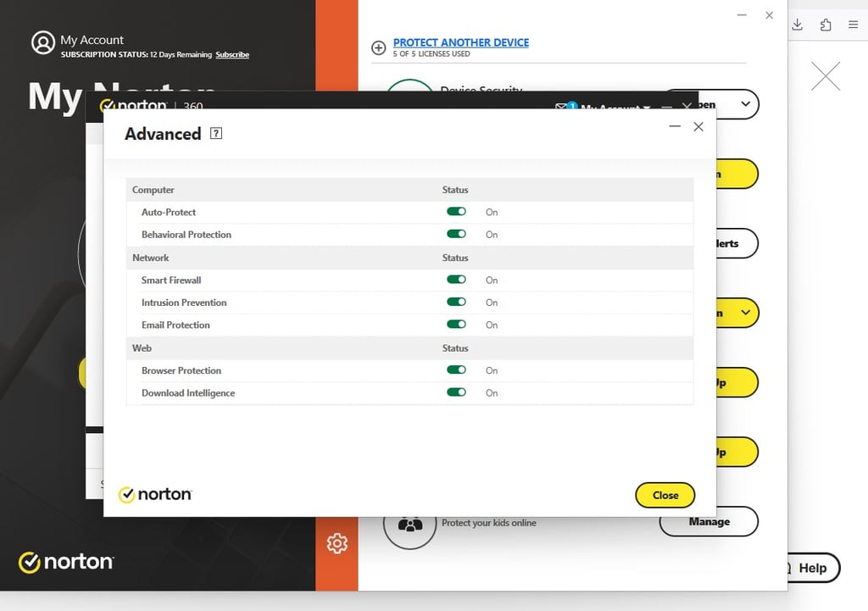Disable Download Intelligence toggle
The width and height of the screenshot is (868, 611).
[456, 392]
